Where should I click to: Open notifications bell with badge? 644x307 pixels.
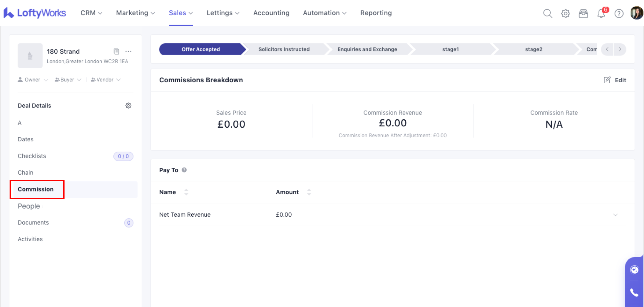coord(601,13)
